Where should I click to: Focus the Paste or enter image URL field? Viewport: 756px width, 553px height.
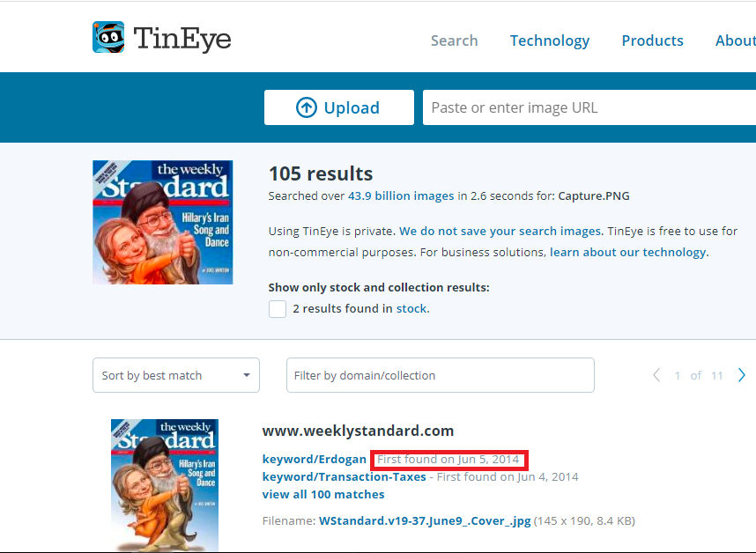[x=589, y=107]
